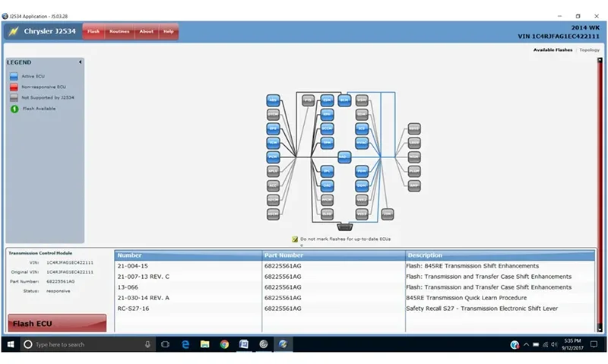Choose the PCM ECU node
The image size is (608, 364).
pos(273,157)
